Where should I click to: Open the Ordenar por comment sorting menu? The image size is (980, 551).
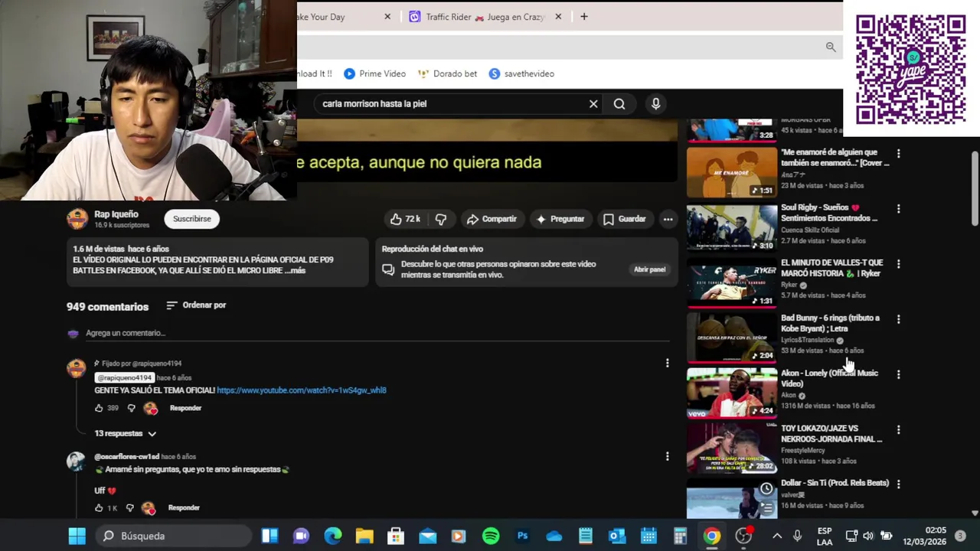coord(196,305)
